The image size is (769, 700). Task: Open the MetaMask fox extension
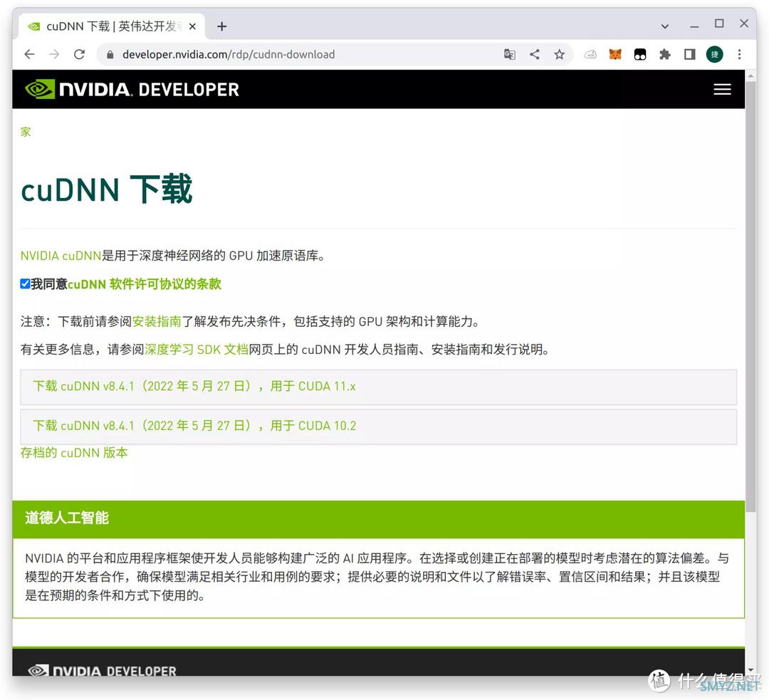click(615, 54)
